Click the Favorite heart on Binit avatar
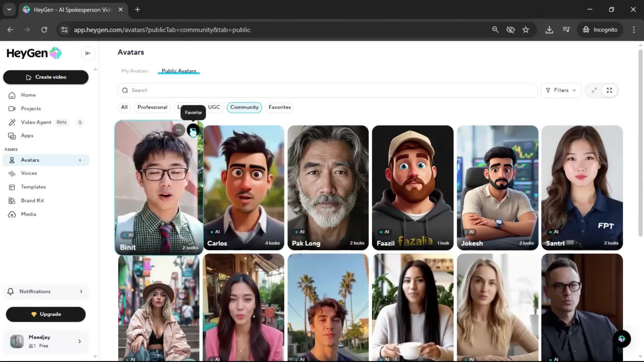 click(193, 130)
